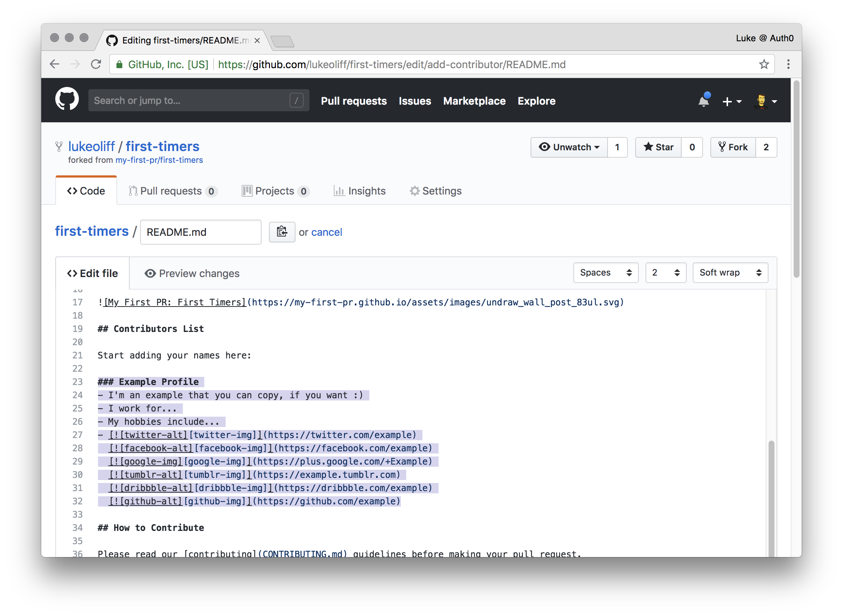Click the Fork button
This screenshot has width=843, height=616.
pos(733,147)
